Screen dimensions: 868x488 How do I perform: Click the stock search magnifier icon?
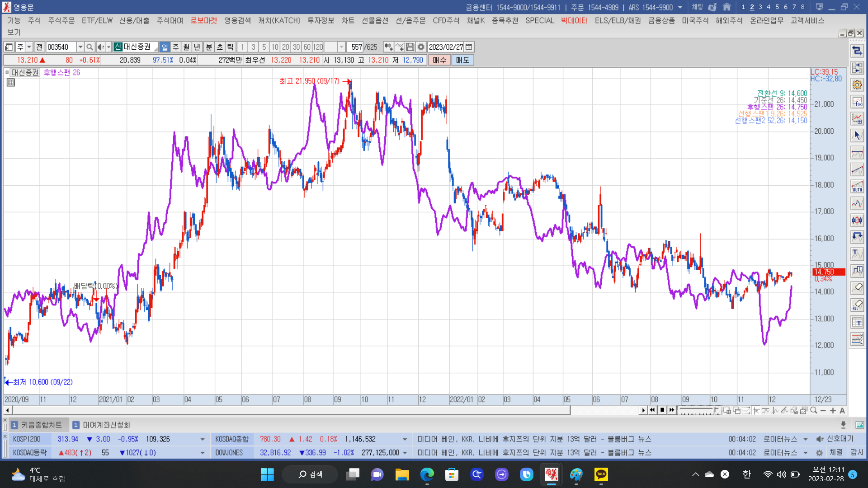pos(90,47)
